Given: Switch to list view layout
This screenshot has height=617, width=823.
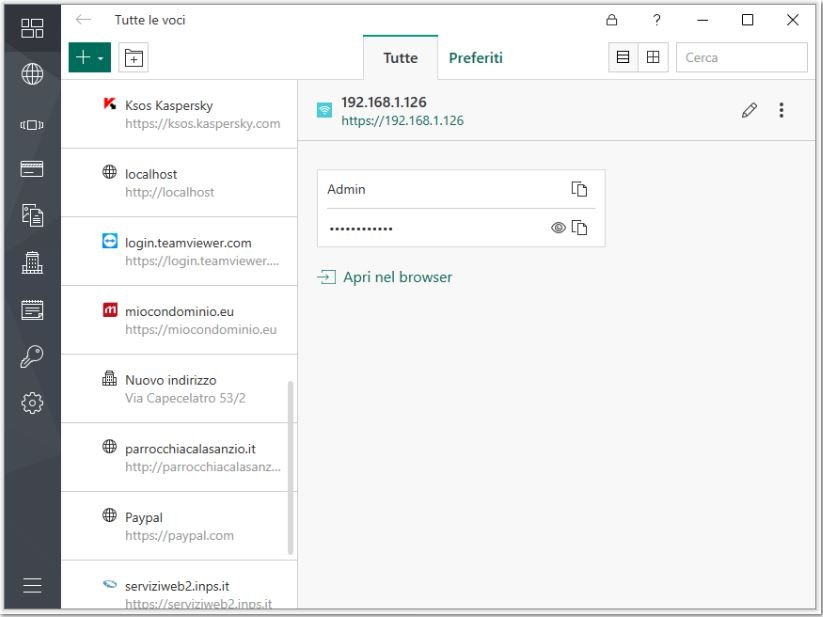Looking at the screenshot, I should coord(623,58).
